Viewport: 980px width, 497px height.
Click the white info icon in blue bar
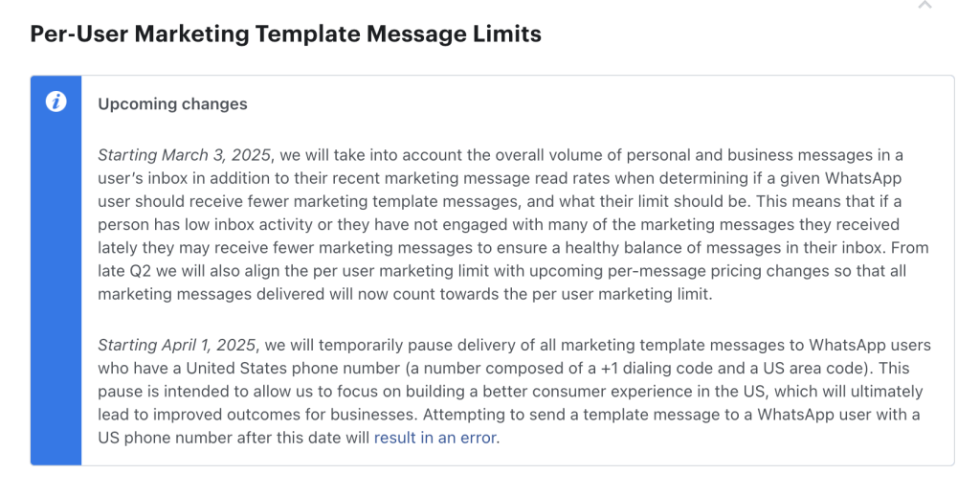coord(56,102)
